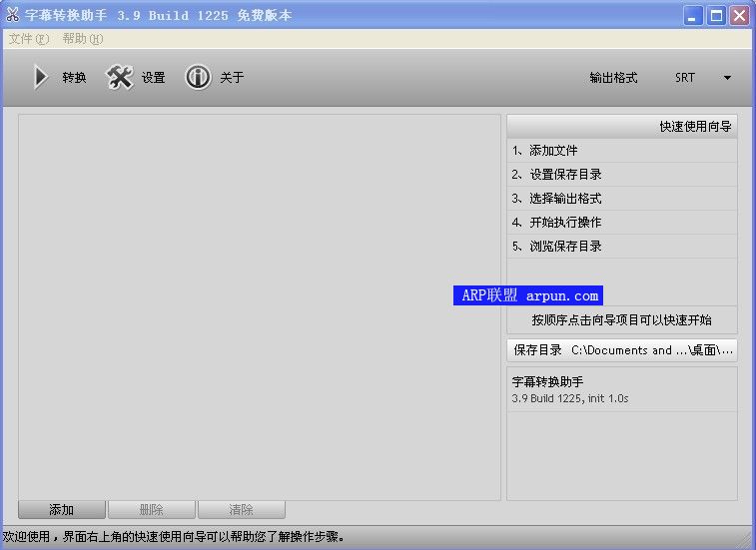Click the scissors app icon in title bar
Image resolution: width=756 pixels, height=550 pixels.
(13, 15)
